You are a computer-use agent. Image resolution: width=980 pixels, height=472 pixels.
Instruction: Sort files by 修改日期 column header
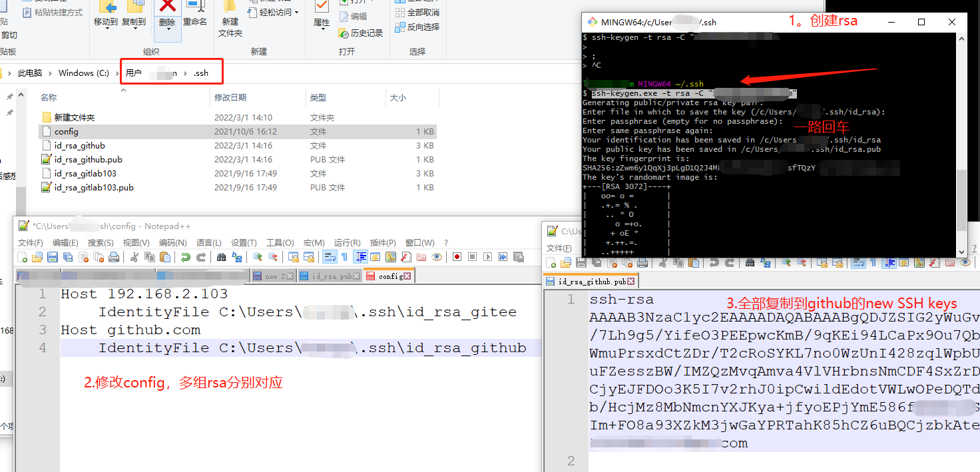click(230, 97)
